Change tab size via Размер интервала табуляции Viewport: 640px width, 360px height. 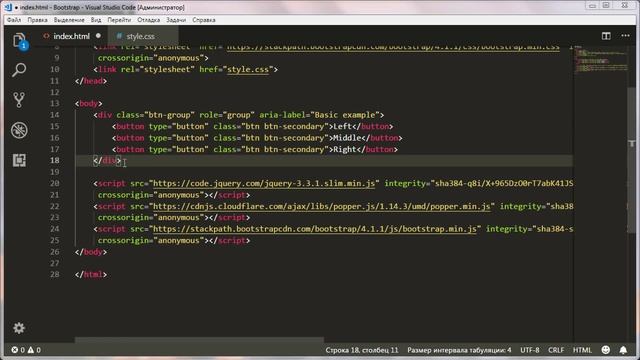[x=459, y=350]
